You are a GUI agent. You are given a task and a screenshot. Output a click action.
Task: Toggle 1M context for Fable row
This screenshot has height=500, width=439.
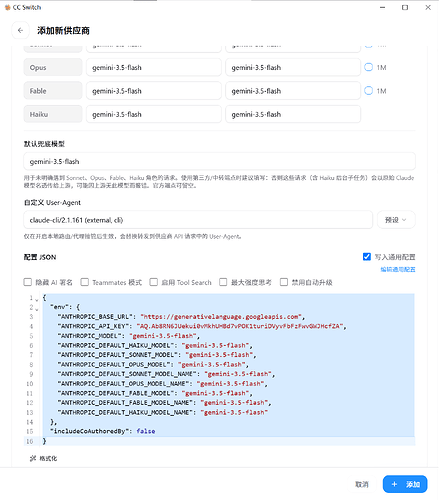[x=368, y=91]
